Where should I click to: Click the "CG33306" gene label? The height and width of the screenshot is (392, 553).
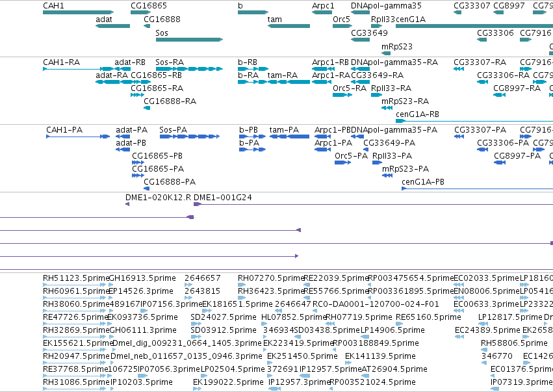[495, 33]
